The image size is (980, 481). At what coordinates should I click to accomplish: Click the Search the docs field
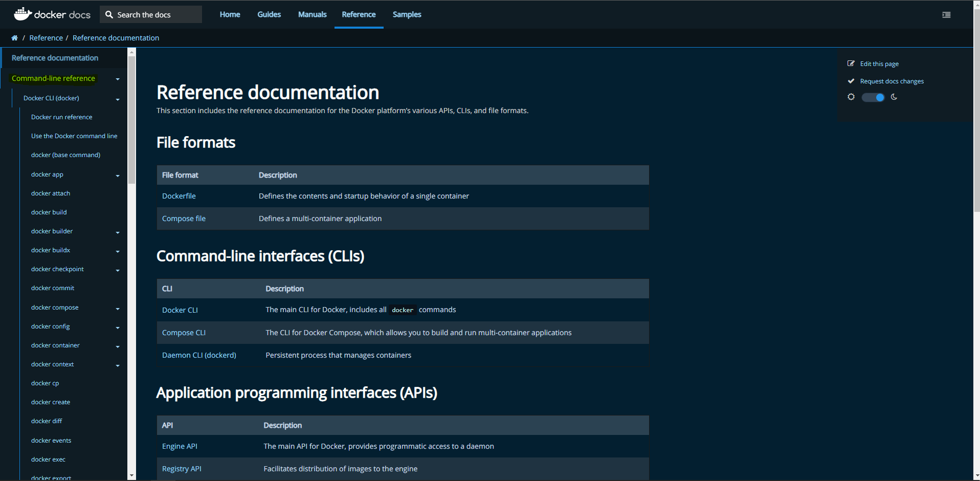[151, 14]
